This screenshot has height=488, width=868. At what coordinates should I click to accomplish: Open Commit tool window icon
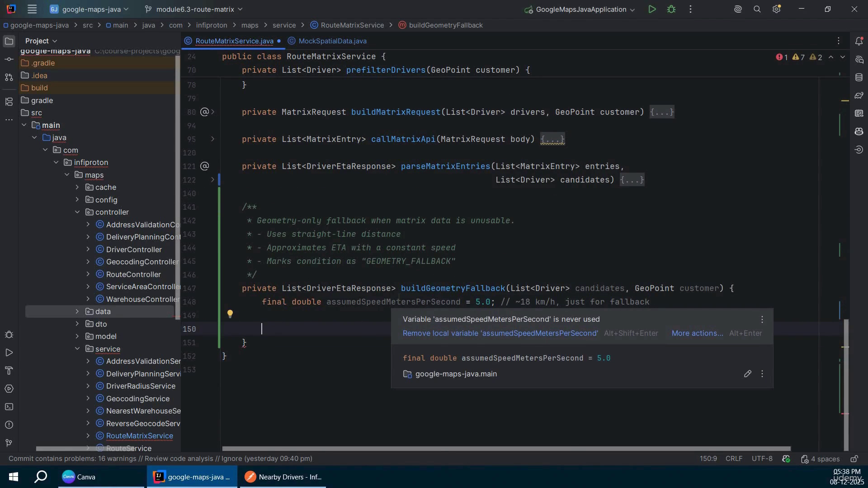click(x=9, y=59)
